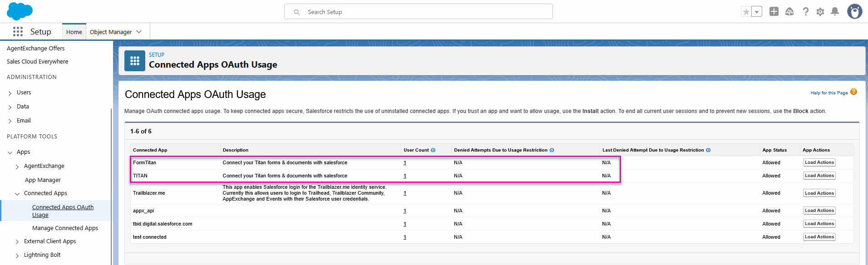
Task: Click Load Actions for appx_api
Action: tap(819, 211)
